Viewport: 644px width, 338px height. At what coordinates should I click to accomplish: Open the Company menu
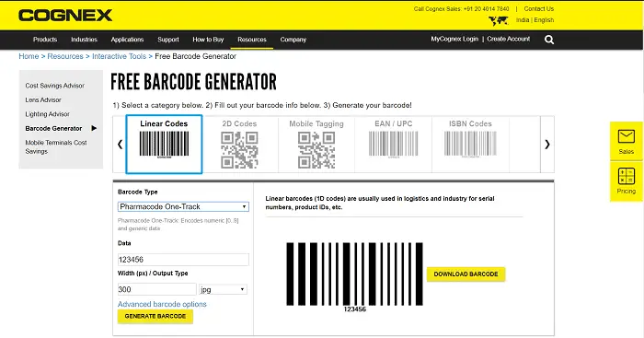click(x=293, y=40)
